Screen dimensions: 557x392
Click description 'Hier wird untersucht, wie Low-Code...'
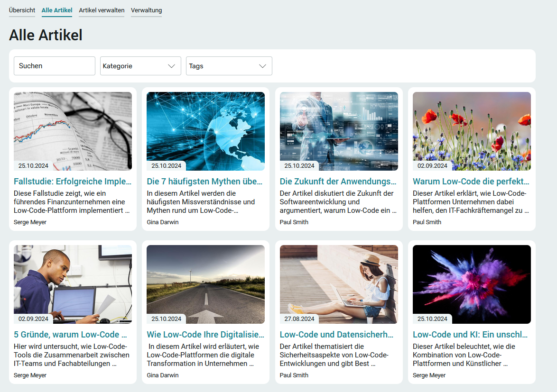(x=71, y=355)
